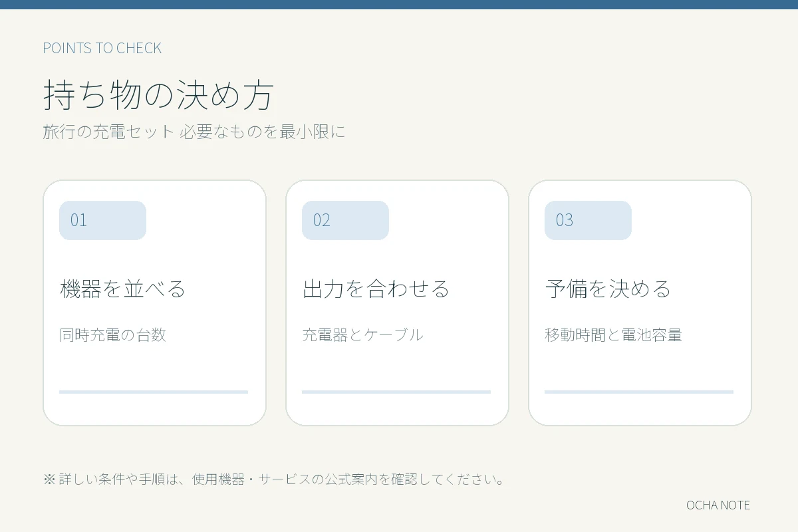This screenshot has width=798, height=532.
Task: Click the POINTS TO CHECK heading text
Action: point(102,48)
